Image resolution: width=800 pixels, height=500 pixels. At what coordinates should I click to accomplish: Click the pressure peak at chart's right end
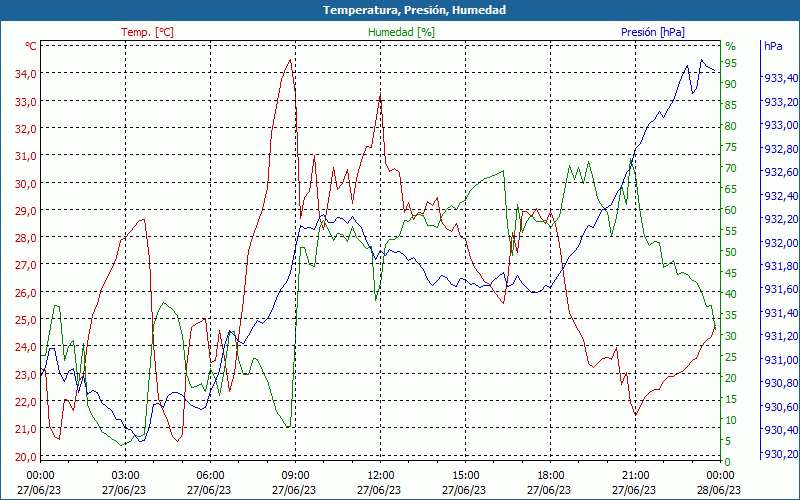(x=701, y=60)
